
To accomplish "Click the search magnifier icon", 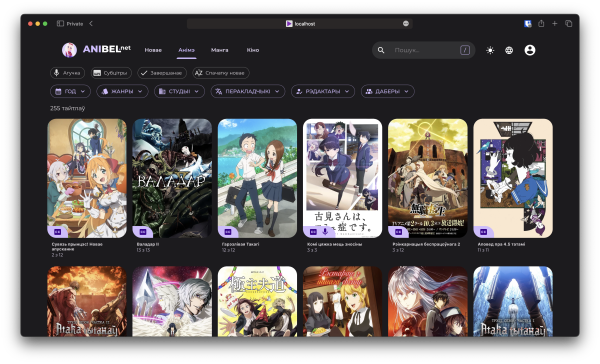I will [x=381, y=50].
